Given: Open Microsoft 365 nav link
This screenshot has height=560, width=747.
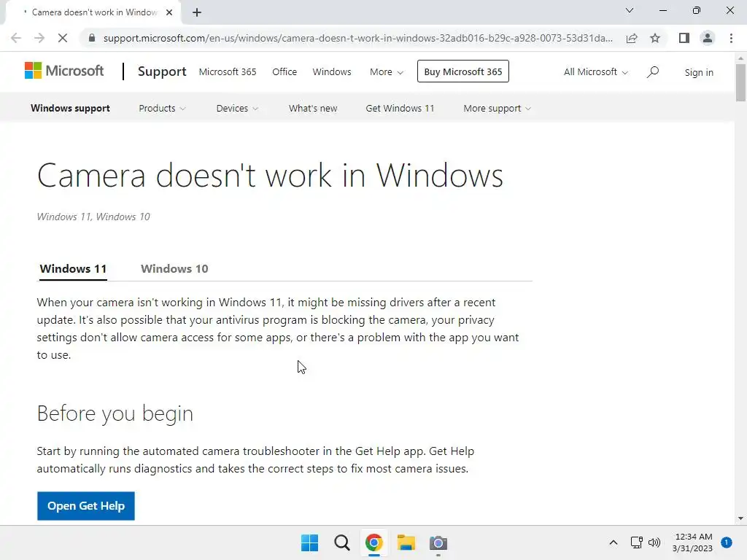Looking at the screenshot, I should (x=228, y=72).
